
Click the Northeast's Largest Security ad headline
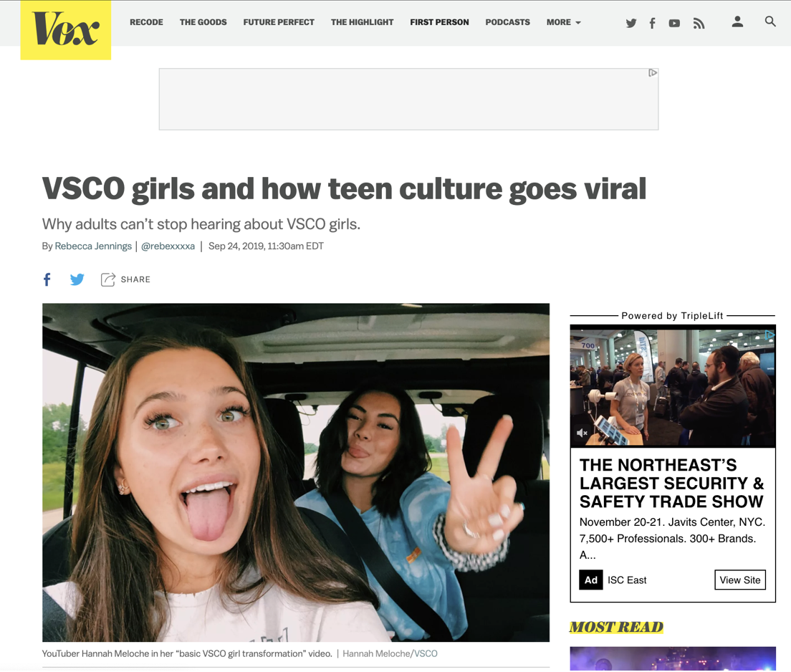[671, 483]
